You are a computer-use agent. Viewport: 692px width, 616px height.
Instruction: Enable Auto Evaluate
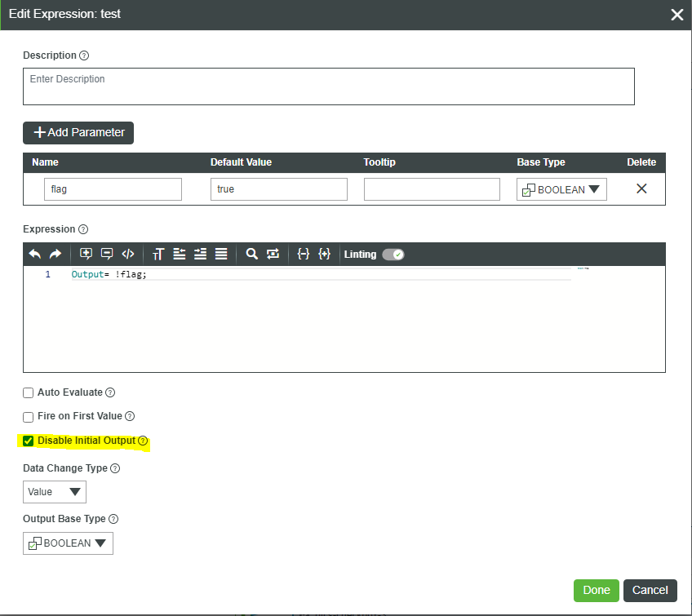coord(28,392)
